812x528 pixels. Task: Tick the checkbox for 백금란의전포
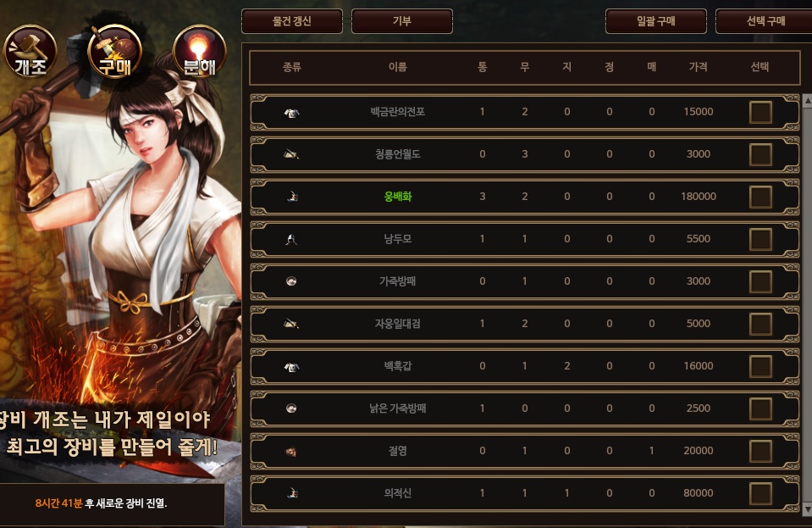[760, 112]
